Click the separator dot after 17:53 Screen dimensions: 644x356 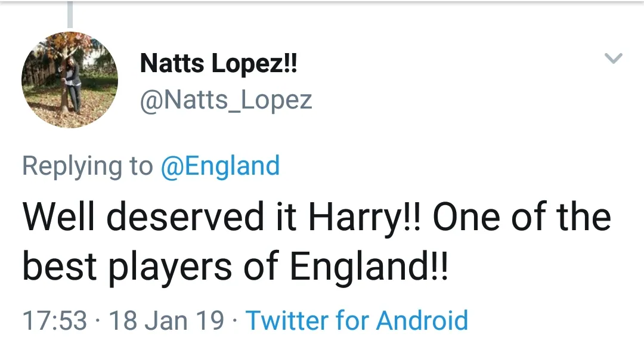pyautogui.click(x=98, y=321)
